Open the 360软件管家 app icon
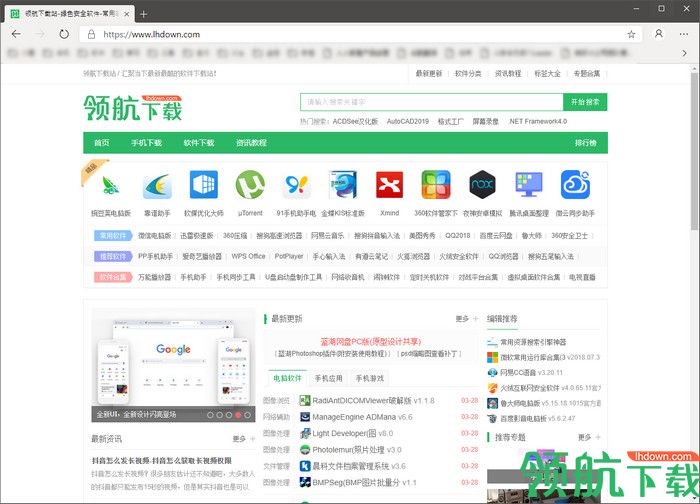Screen dimensions: 700x504 point(436,184)
